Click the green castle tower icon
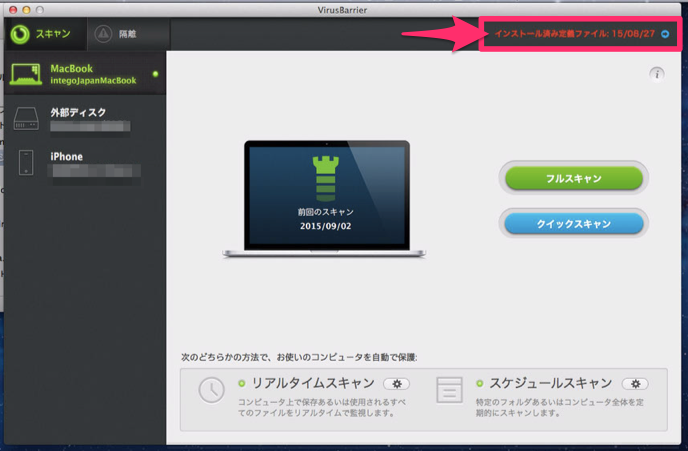 pos(326,179)
